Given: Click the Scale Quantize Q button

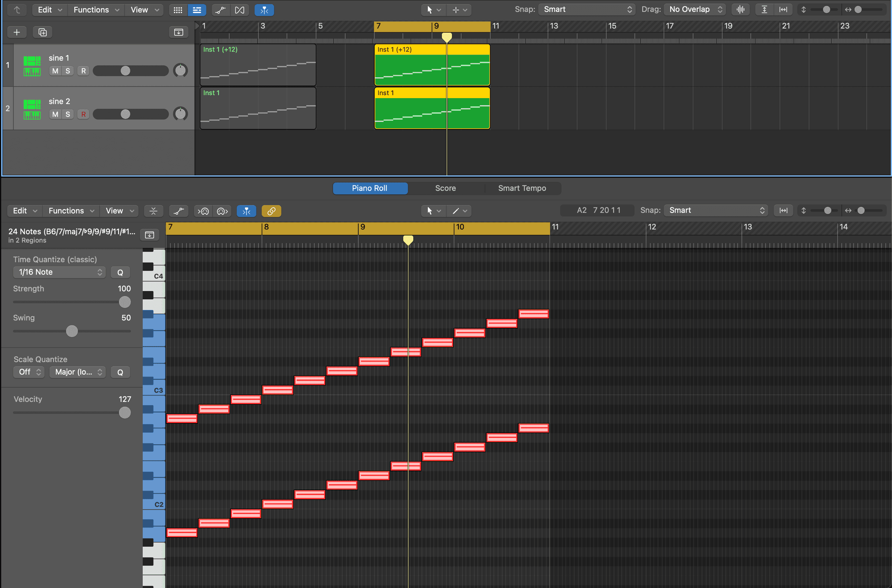Looking at the screenshot, I should 120,372.
